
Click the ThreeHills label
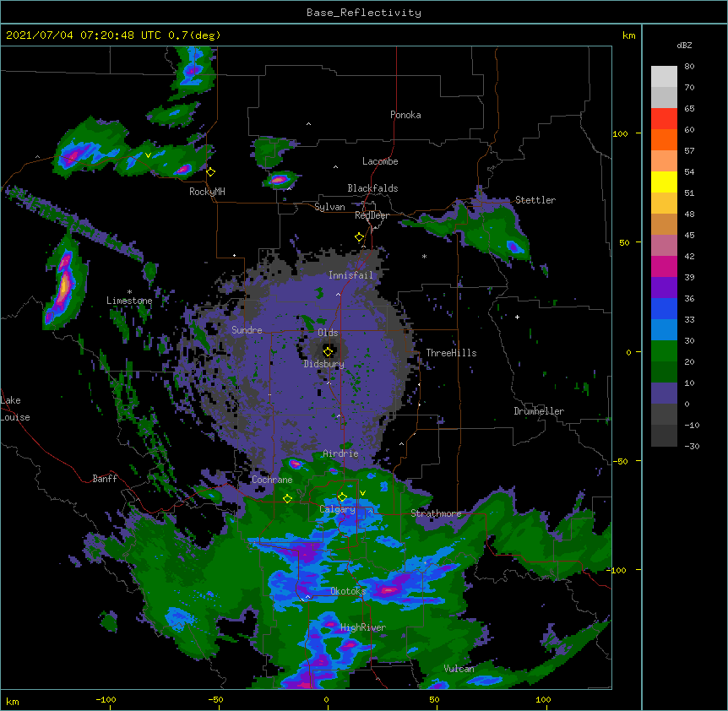(x=451, y=353)
